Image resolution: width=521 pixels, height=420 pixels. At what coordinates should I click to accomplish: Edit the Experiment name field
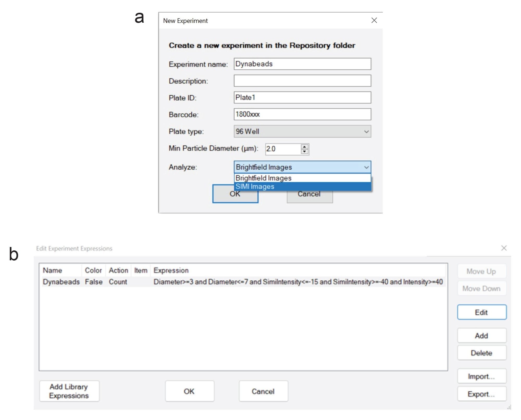click(302, 63)
